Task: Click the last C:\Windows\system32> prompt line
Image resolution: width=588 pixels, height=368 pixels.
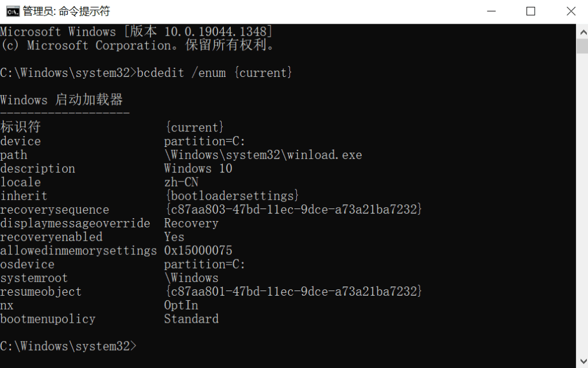Action: tap(69, 346)
